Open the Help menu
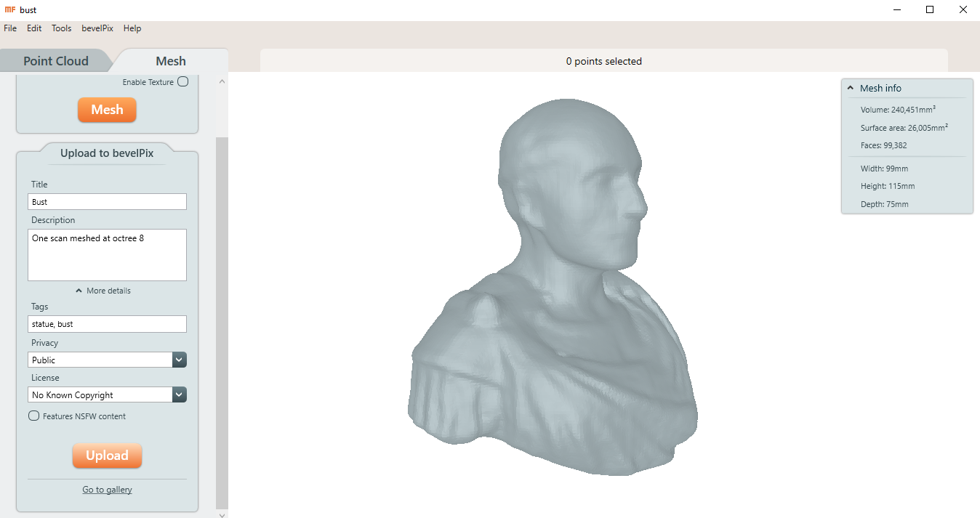The height and width of the screenshot is (518, 980). (x=132, y=28)
